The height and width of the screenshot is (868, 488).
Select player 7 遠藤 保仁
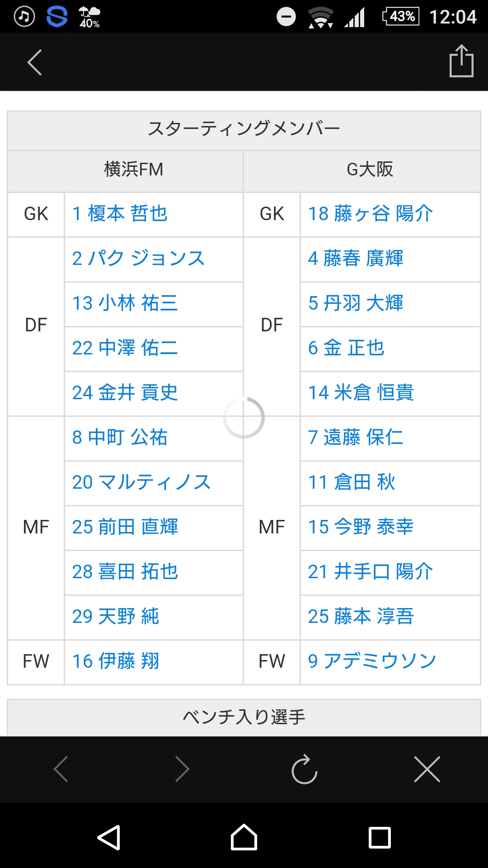pyautogui.click(x=355, y=438)
